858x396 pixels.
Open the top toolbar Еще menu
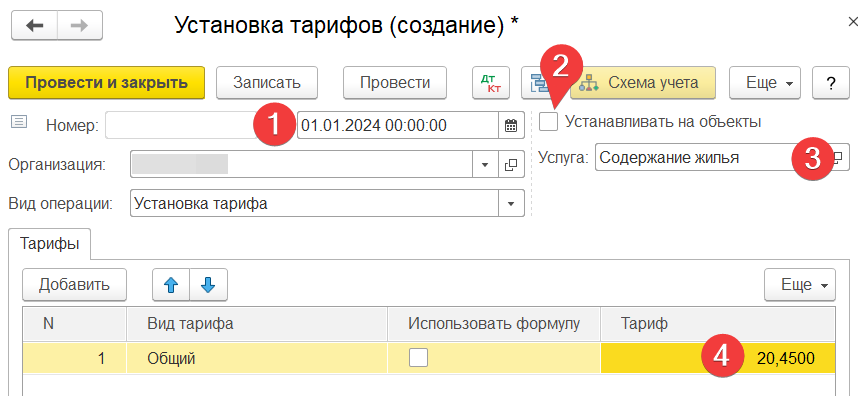765,83
